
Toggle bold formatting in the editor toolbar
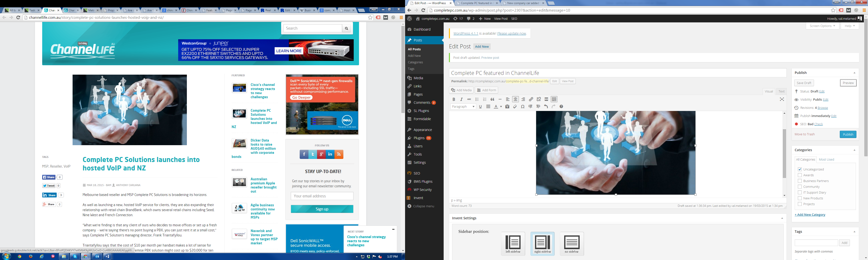coord(454,99)
